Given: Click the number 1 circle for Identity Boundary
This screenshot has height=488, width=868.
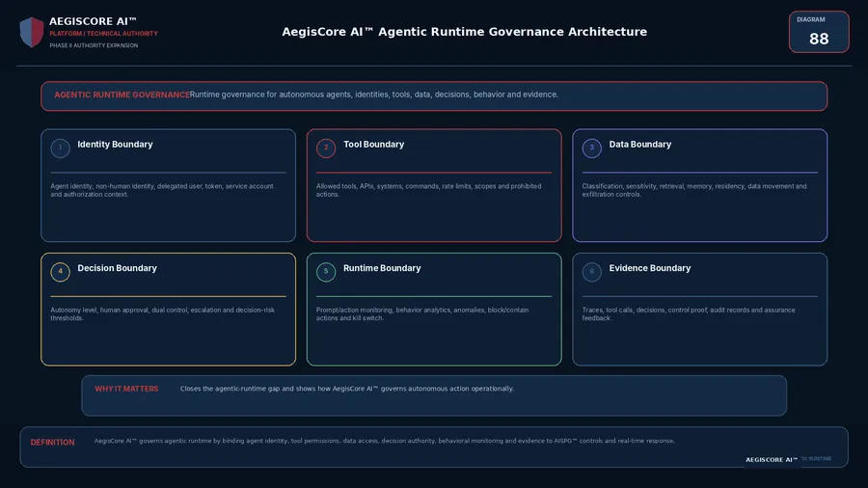Looking at the screenshot, I should (x=61, y=148).
